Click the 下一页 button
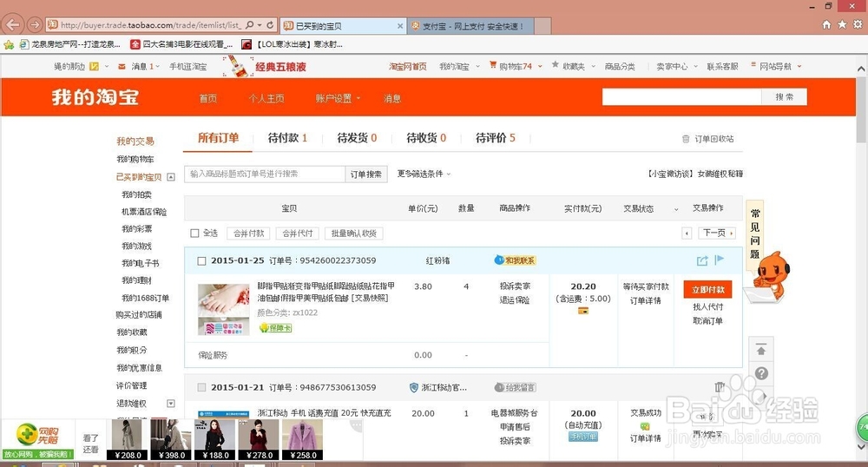 click(717, 233)
